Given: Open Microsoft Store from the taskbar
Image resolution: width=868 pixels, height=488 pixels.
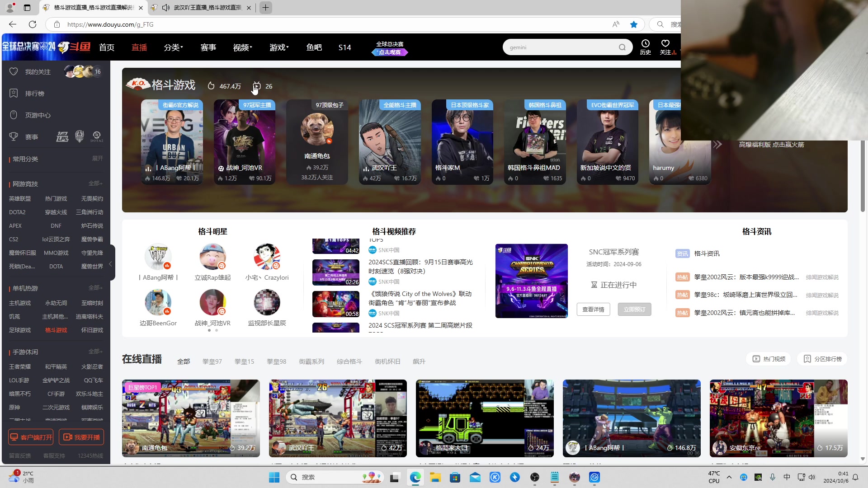Looking at the screenshot, I should pos(455,477).
